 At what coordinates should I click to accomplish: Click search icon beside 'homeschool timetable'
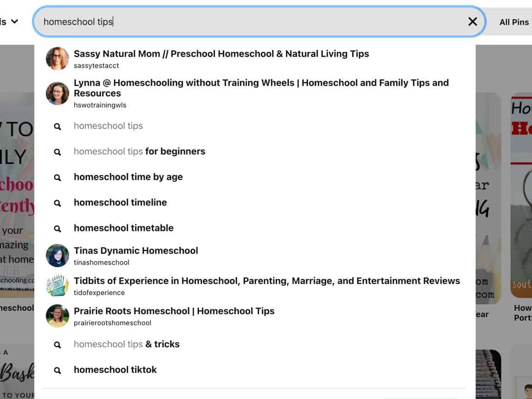point(57,229)
